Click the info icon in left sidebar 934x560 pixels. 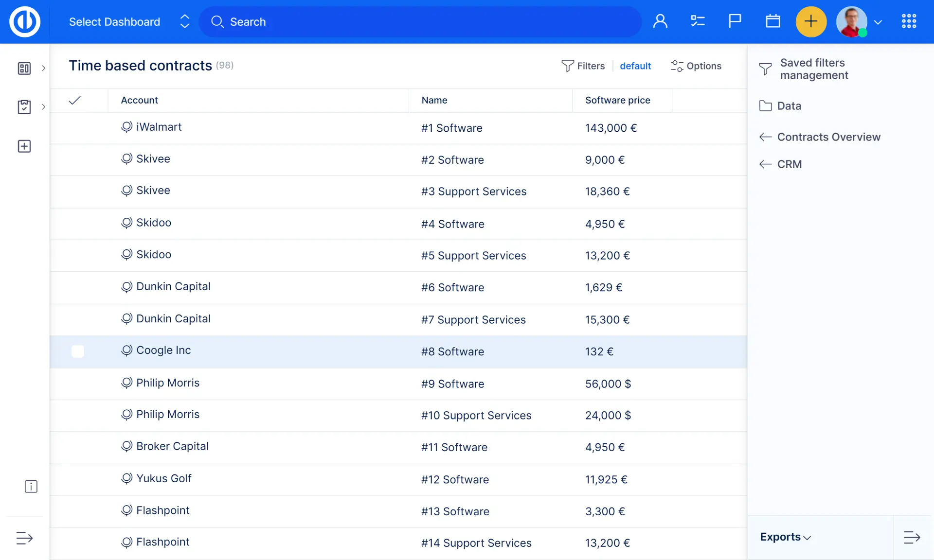[x=31, y=487]
